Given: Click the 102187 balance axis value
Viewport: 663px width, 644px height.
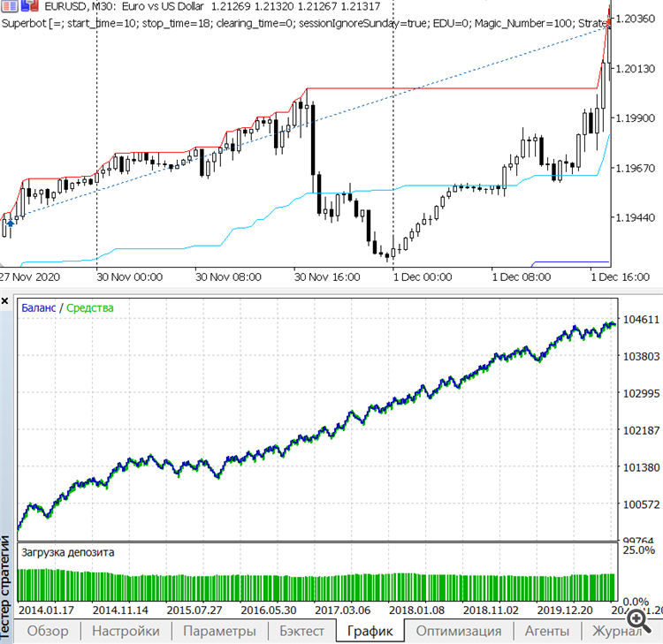Looking at the screenshot, I should point(641,430).
